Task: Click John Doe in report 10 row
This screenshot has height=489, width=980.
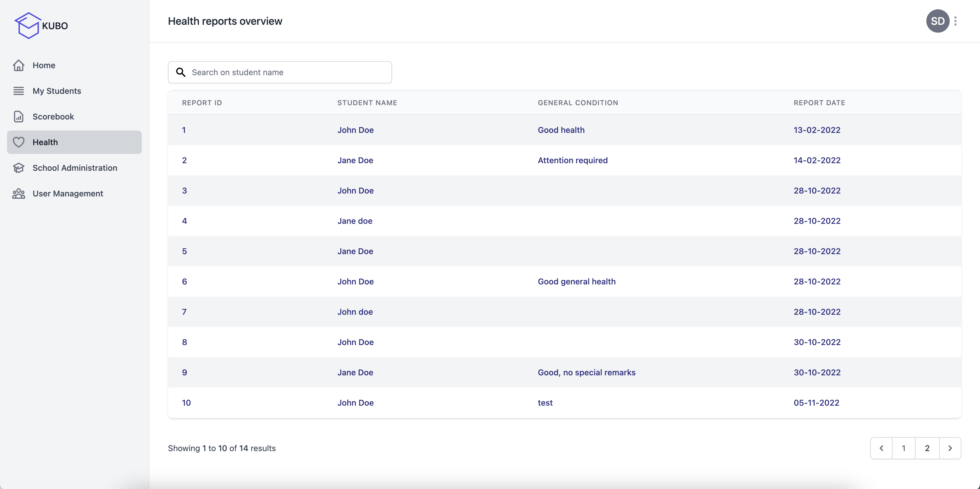Action: click(x=355, y=403)
